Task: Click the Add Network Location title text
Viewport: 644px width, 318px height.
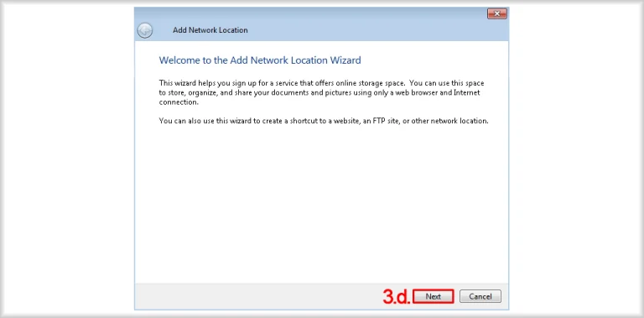Action: (210, 30)
